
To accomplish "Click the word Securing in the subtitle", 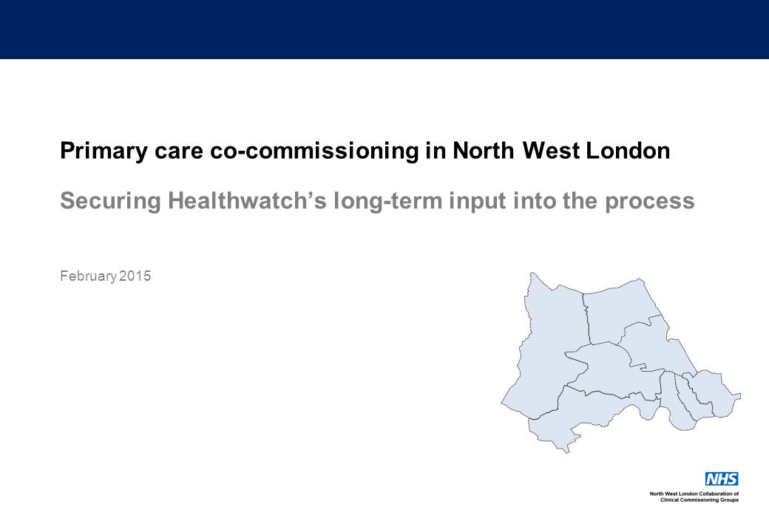I will pos(110,201).
